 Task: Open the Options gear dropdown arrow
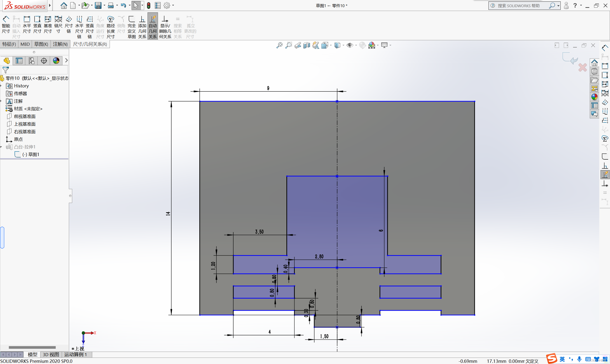click(173, 5)
